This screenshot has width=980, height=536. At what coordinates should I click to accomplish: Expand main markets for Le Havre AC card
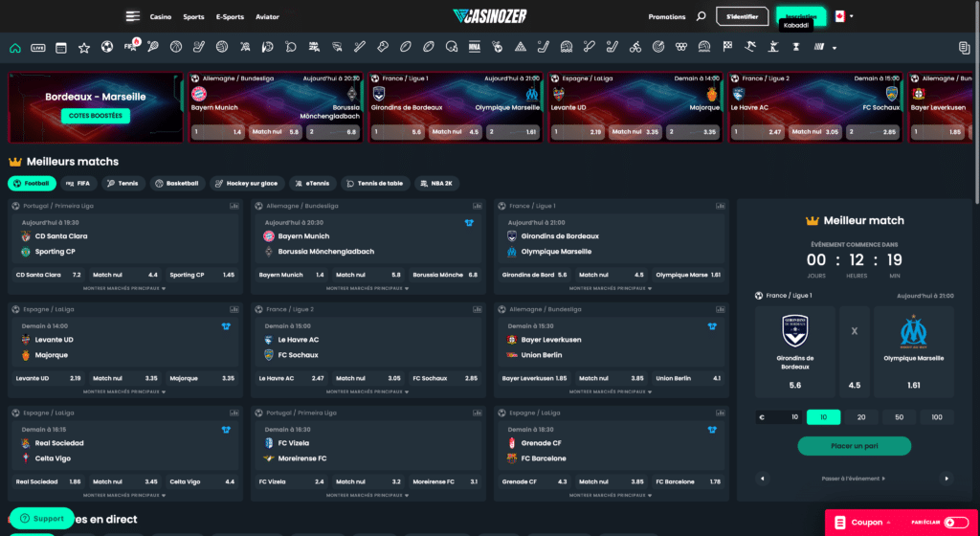point(367,391)
